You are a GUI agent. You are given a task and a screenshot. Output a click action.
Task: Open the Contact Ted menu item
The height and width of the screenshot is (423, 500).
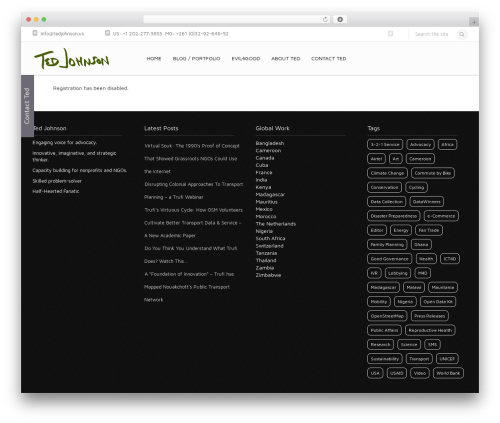click(x=329, y=59)
